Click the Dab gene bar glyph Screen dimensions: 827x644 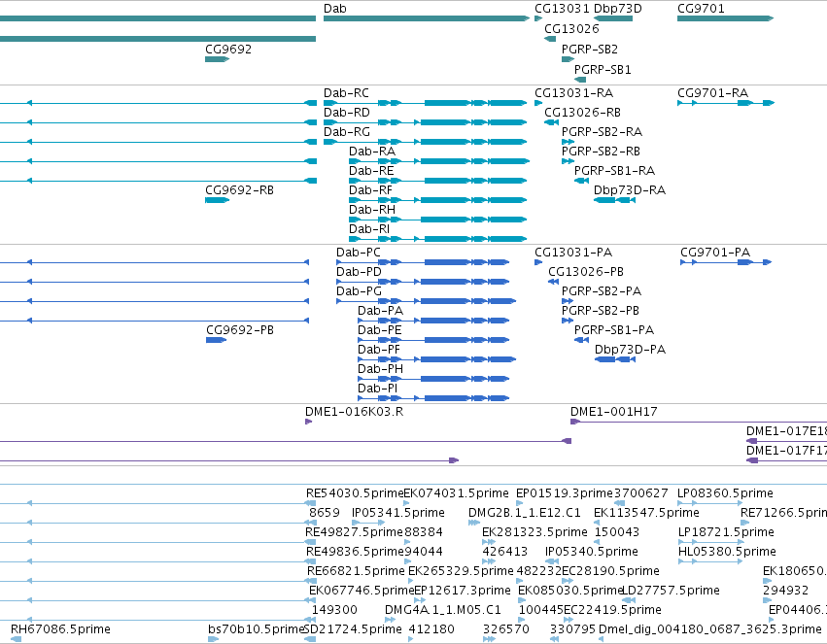[427, 18]
